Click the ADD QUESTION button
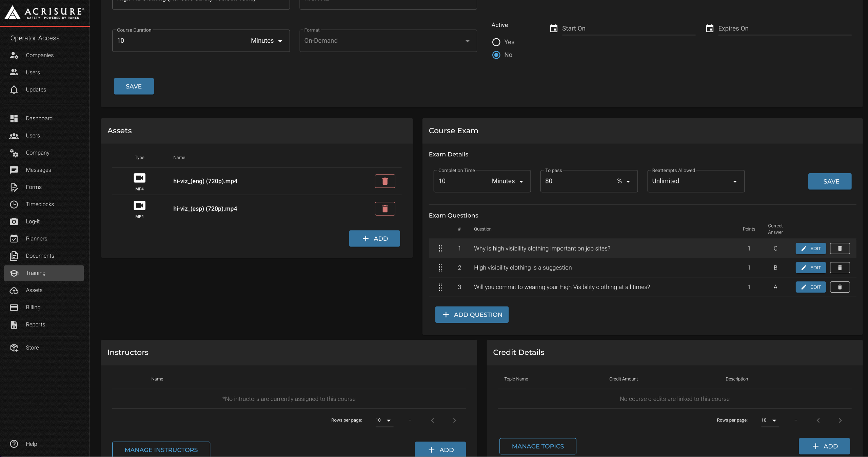Viewport: 868px width, 457px height. [472, 315]
